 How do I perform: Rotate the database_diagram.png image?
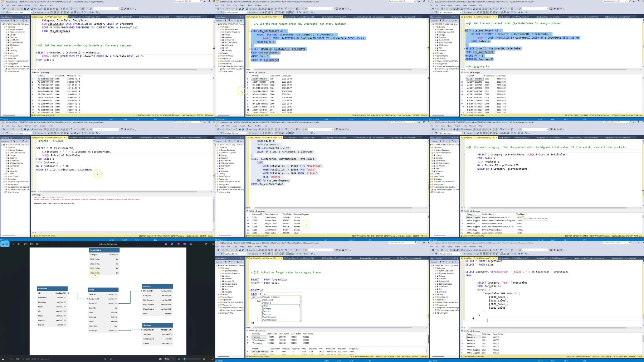pyautogui.click(x=13, y=244)
